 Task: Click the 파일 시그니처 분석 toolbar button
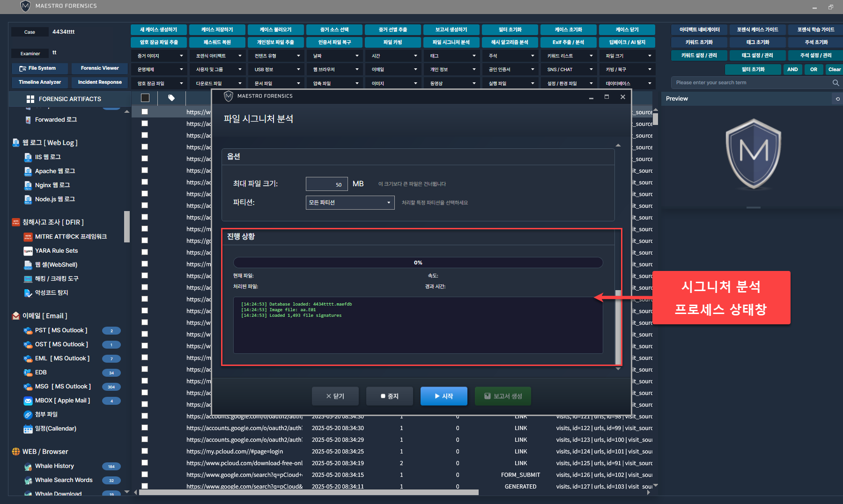click(x=451, y=42)
